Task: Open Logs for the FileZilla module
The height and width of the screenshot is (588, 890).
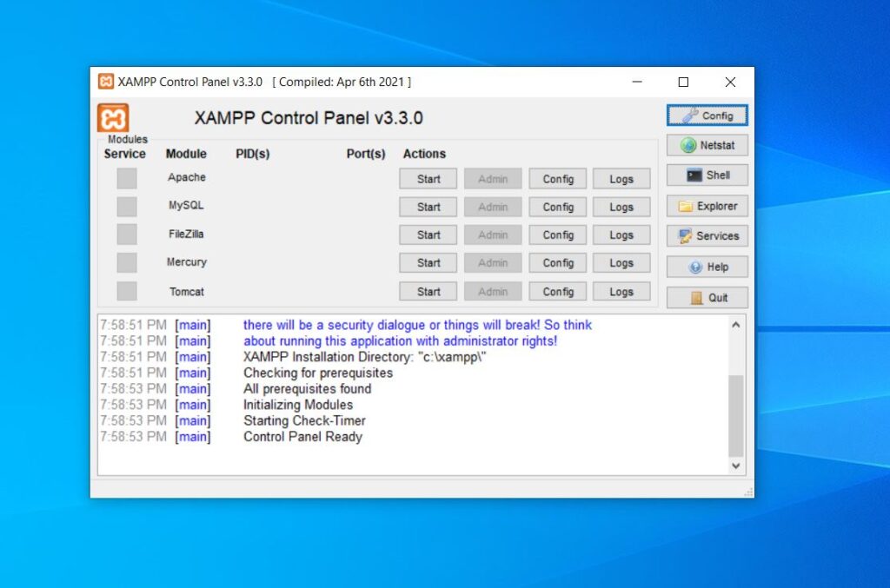Action: [x=621, y=235]
